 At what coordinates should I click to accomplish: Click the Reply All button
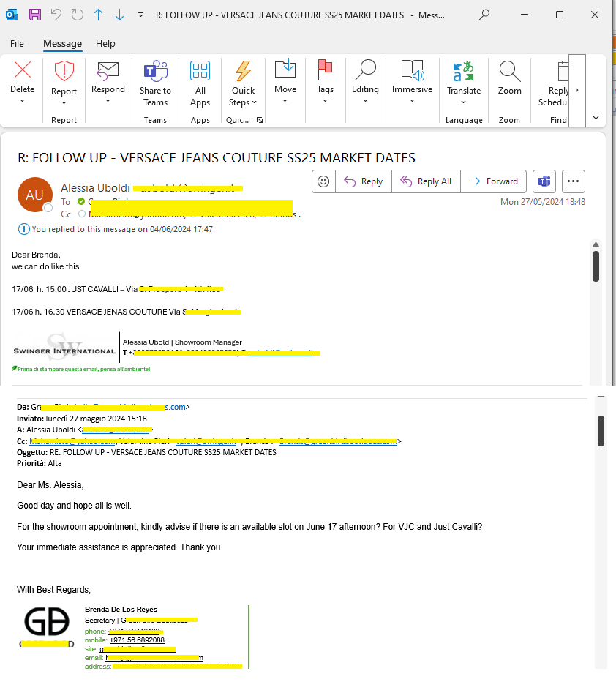click(x=426, y=181)
